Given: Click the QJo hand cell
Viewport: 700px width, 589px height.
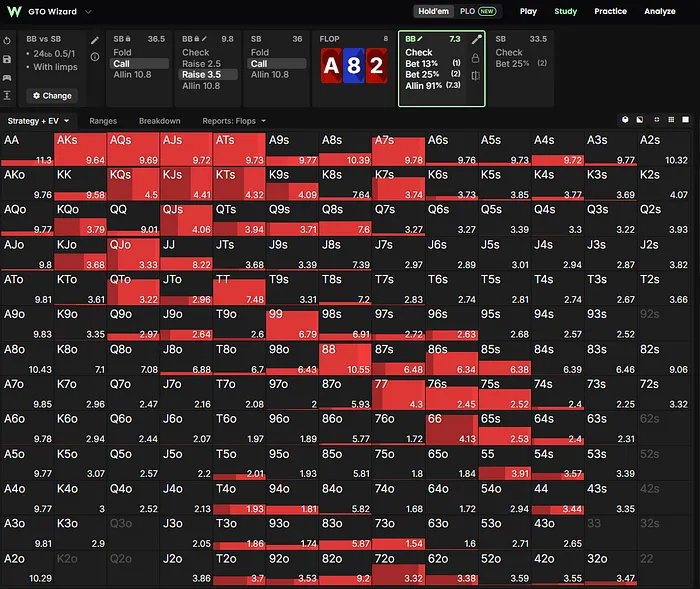Looking at the screenshot, I should pyautogui.click(x=133, y=254).
